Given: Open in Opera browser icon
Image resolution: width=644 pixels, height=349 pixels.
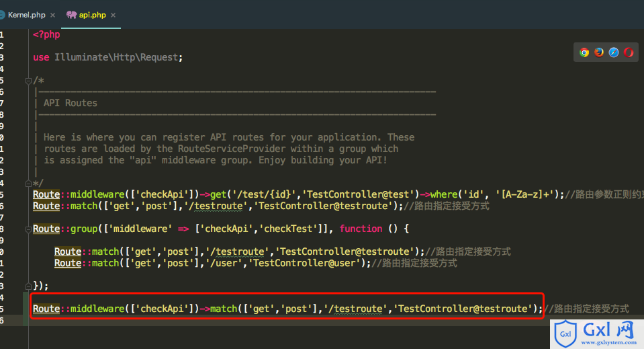Looking at the screenshot, I should [629, 52].
